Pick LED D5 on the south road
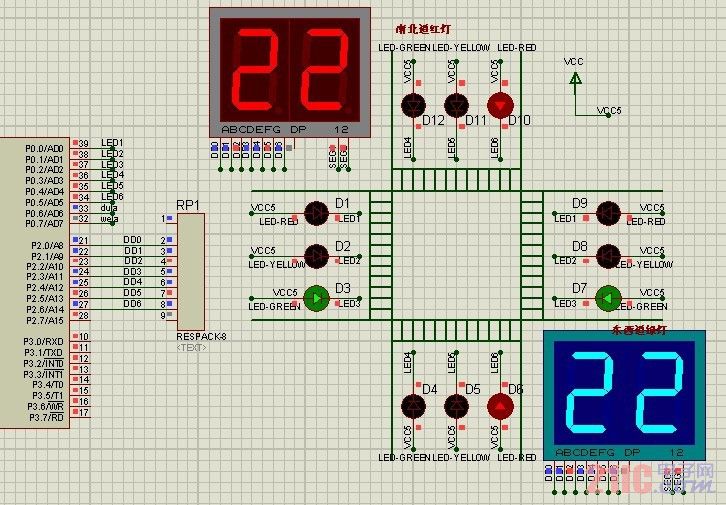This screenshot has height=505, width=726. click(x=456, y=406)
